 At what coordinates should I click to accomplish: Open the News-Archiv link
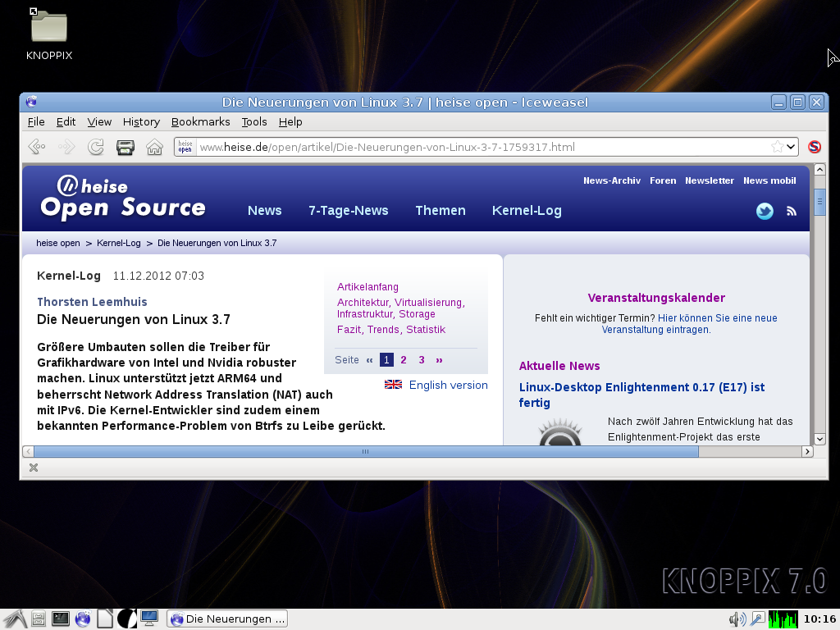pyautogui.click(x=612, y=180)
